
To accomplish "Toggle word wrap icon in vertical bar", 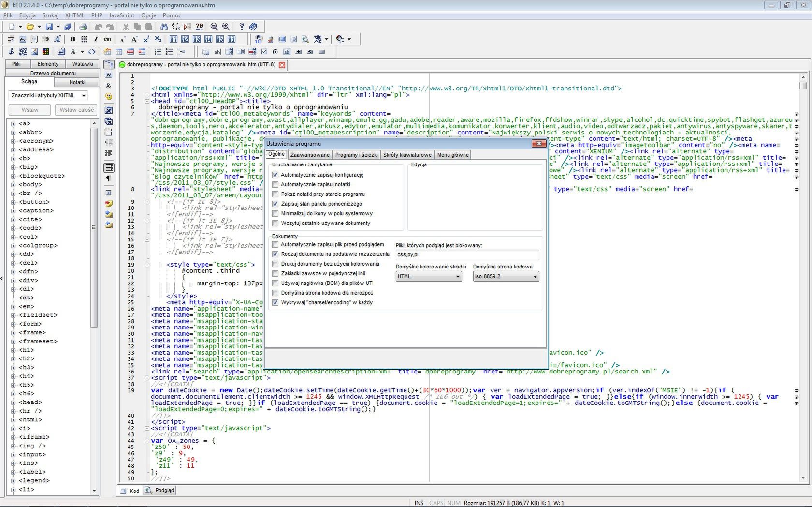I will [x=109, y=168].
